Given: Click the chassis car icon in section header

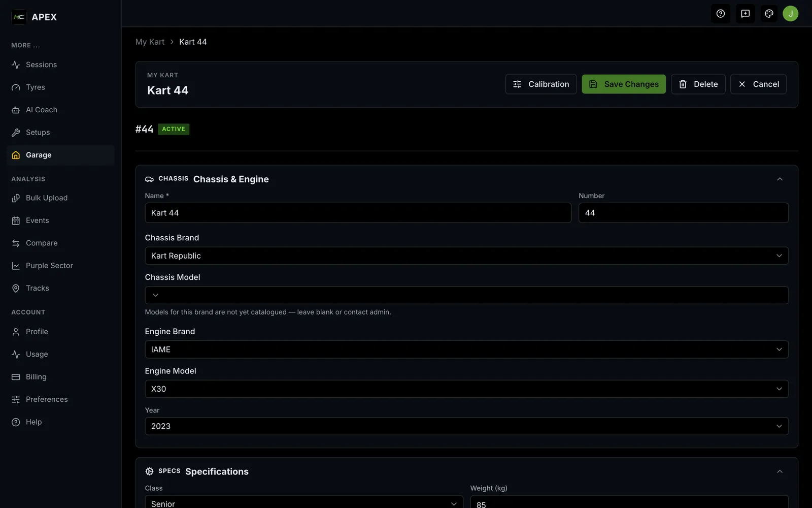Looking at the screenshot, I should (x=149, y=179).
